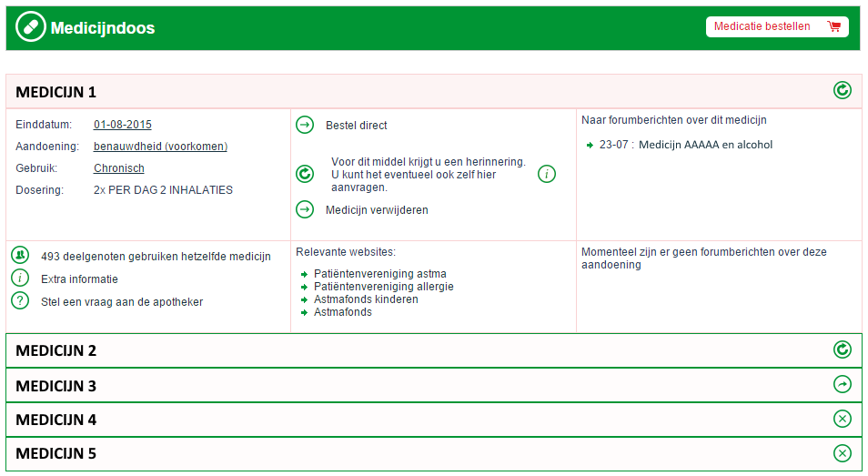
Task: Open Patiëntenvereniging allergie website link
Action: 384,286
